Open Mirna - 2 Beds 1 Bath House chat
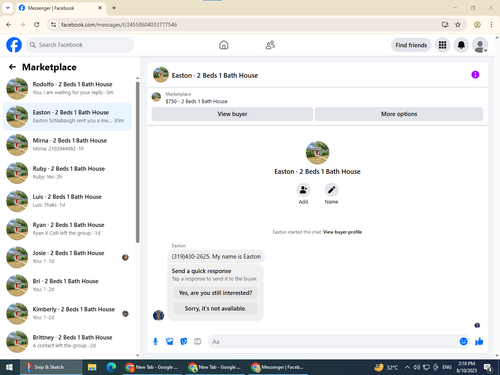 [68, 145]
